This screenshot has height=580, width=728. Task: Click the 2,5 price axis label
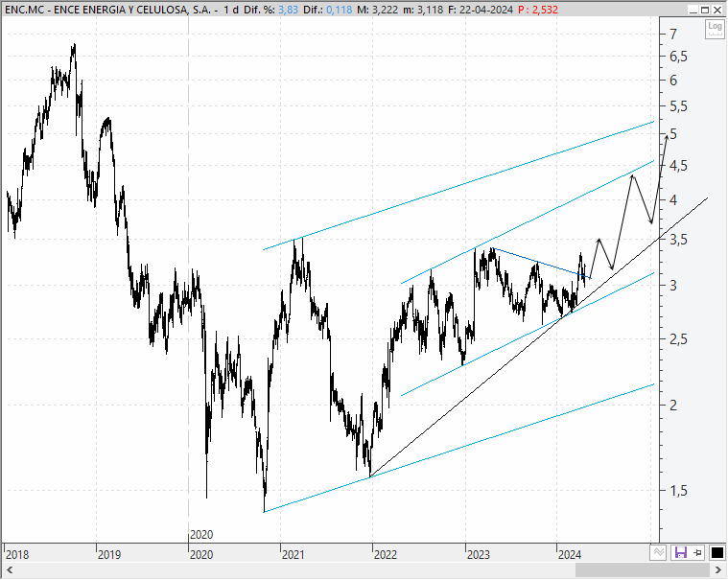678,339
